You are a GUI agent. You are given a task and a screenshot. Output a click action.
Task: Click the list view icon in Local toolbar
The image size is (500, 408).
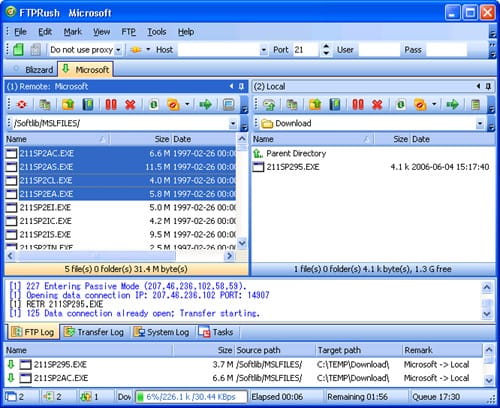coord(476,105)
